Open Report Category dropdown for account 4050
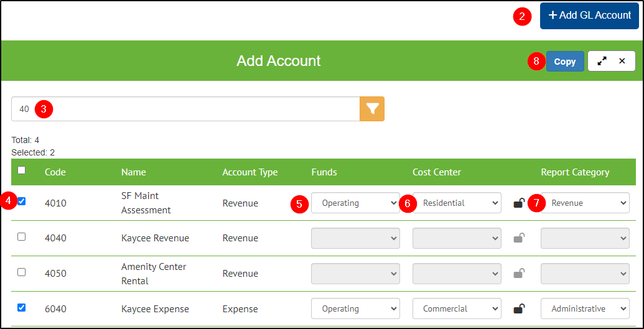 pos(585,274)
